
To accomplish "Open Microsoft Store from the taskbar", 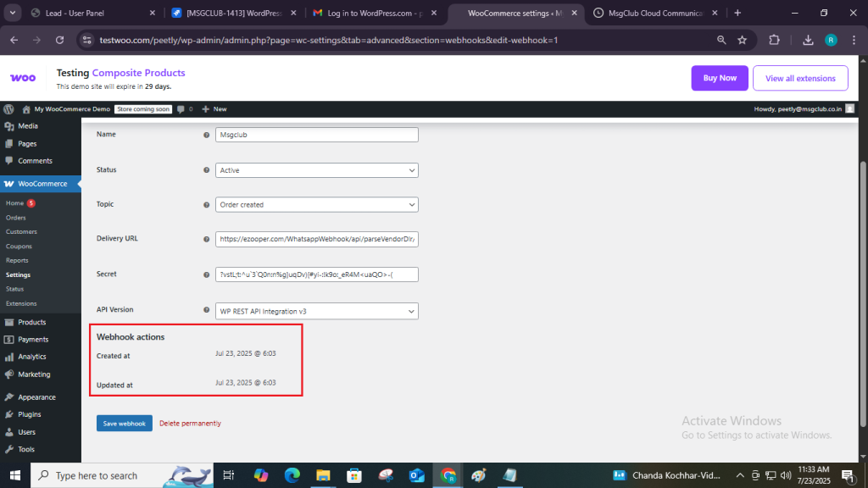I will point(354,475).
